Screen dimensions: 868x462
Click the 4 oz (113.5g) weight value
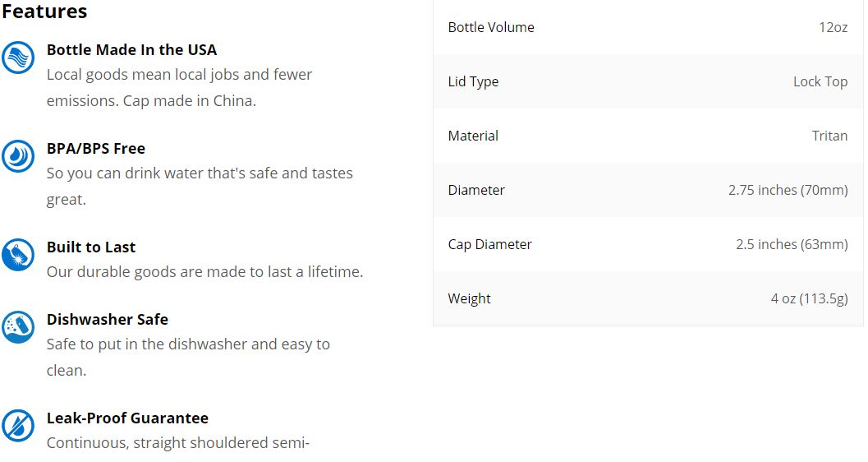coord(810,298)
